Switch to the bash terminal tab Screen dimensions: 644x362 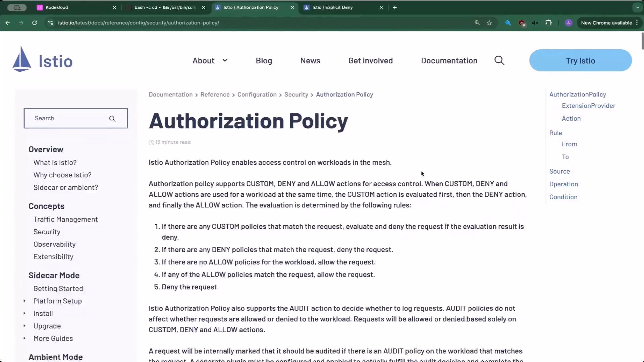pos(165,7)
